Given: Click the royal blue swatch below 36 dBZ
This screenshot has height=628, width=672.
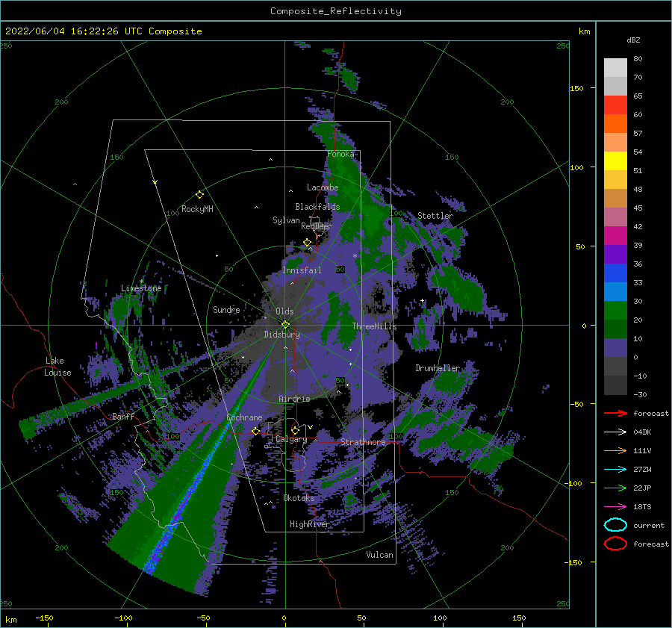Looking at the screenshot, I should pos(615,273).
